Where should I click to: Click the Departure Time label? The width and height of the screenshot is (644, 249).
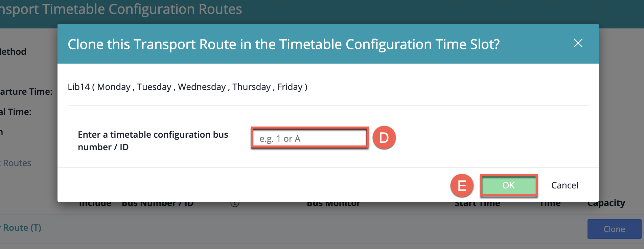click(26, 92)
